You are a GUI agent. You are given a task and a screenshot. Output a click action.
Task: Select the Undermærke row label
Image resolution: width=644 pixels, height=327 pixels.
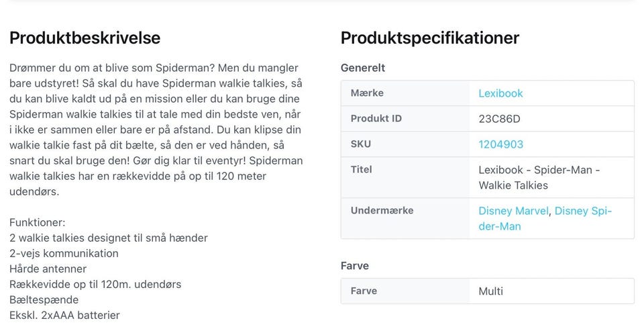(x=382, y=211)
